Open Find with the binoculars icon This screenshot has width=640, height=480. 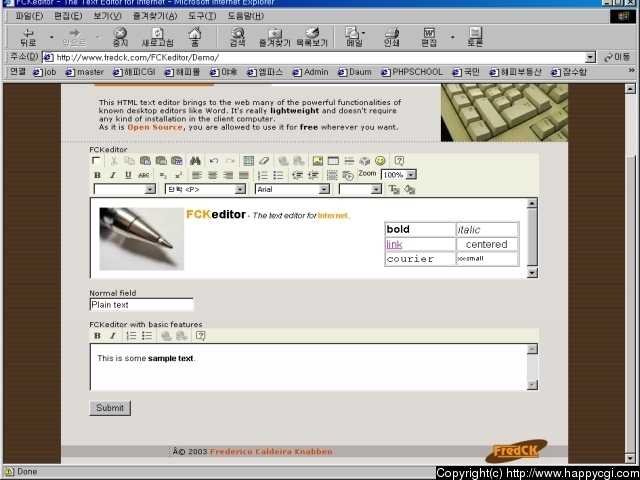click(195, 161)
